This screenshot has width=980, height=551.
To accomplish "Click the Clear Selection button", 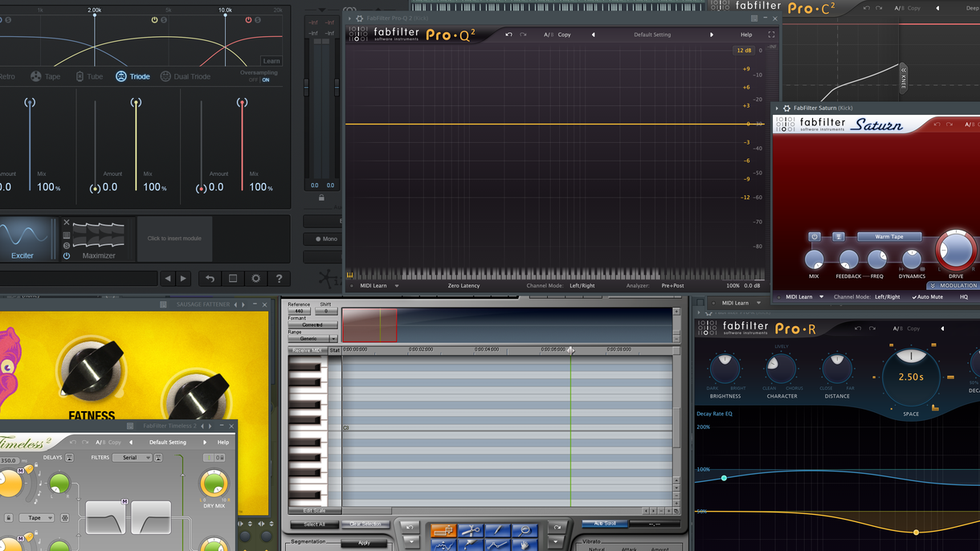I will click(365, 524).
